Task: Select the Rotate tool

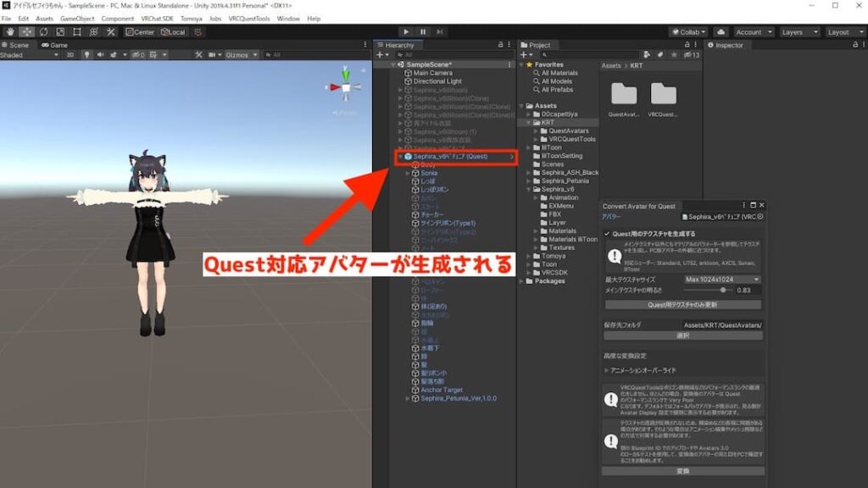Action: [44, 32]
